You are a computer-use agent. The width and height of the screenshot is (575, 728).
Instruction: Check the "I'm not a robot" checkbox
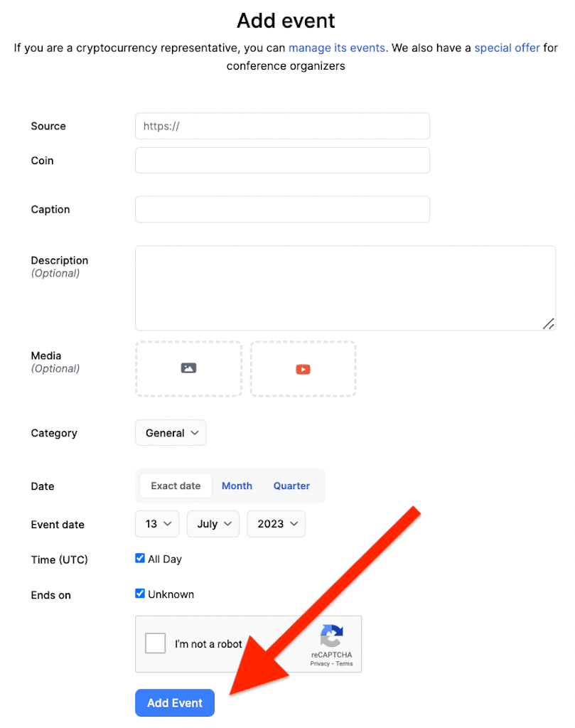tap(155, 643)
